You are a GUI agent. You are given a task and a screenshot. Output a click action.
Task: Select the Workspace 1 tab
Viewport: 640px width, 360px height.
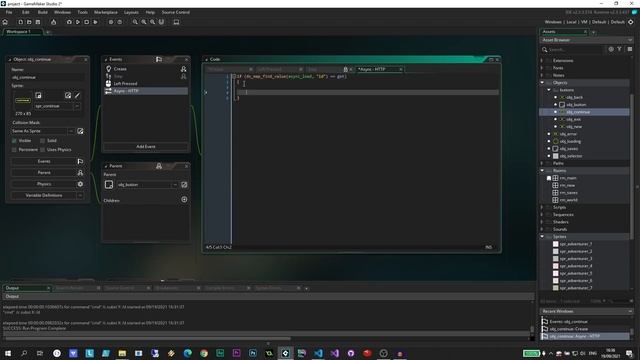pyautogui.click(x=22, y=32)
